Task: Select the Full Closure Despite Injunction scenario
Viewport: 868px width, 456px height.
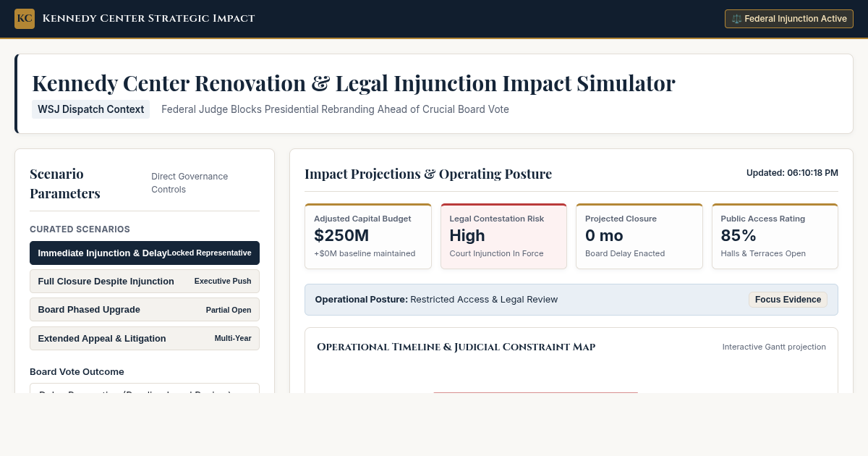Action: click(145, 282)
